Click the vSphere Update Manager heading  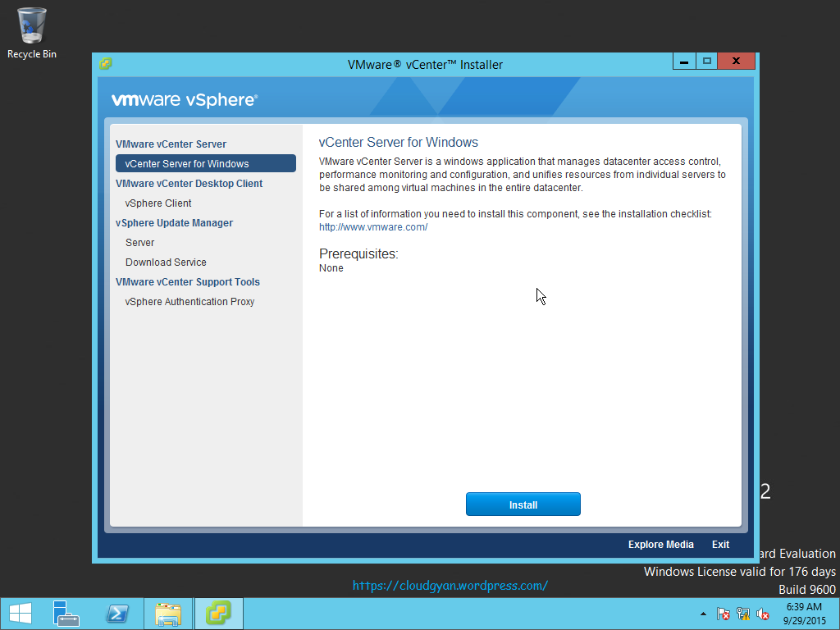pos(174,223)
